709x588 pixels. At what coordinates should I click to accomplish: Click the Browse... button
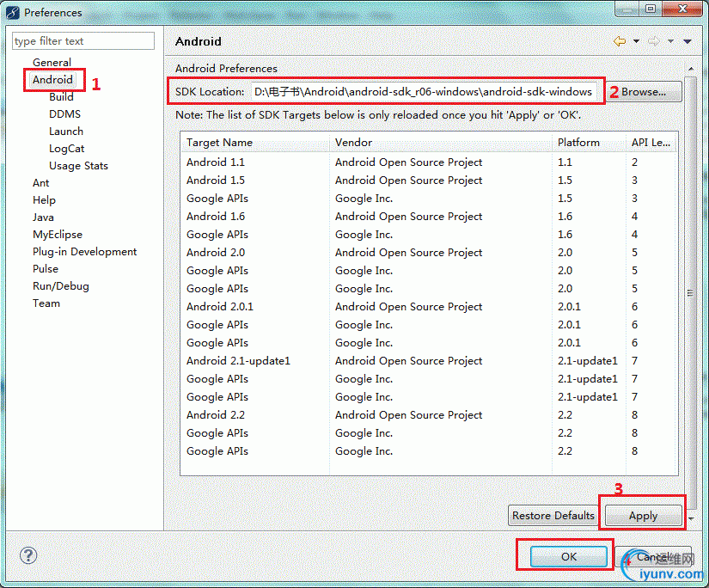tap(644, 92)
